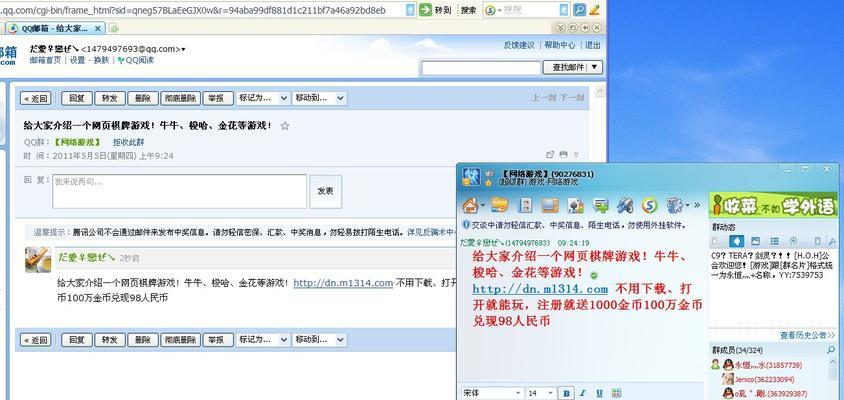Expand the gear icon dropdown arrow in QQ chat
The height and width of the screenshot is (400, 844).
pos(687,205)
